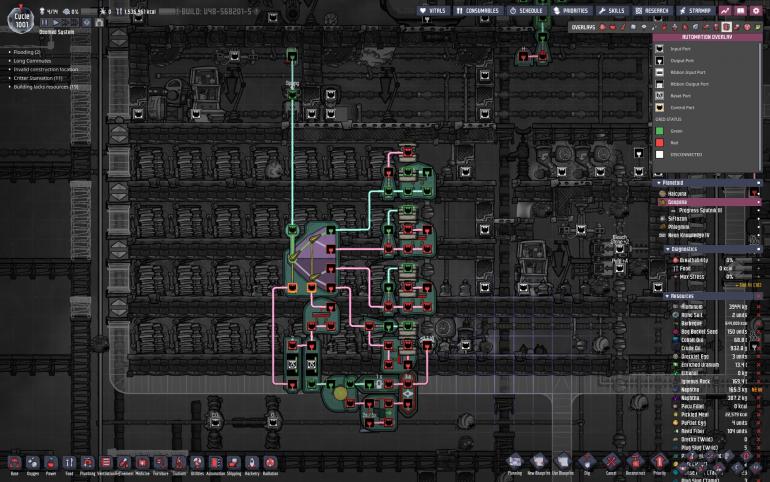Open the Research screen
770x482 pixels.
[x=652, y=10]
